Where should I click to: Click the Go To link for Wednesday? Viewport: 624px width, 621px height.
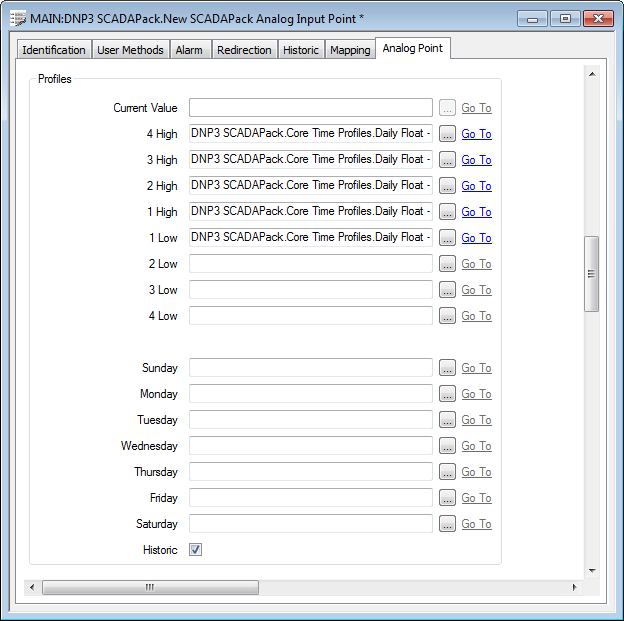coord(476,446)
